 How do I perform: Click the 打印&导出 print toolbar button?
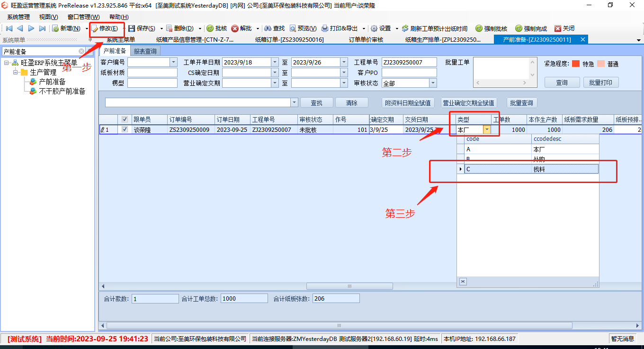(x=340, y=28)
